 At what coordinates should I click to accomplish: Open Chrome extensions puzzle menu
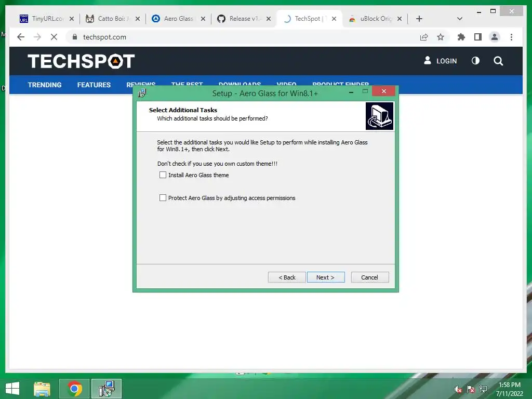(x=461, y=37)
